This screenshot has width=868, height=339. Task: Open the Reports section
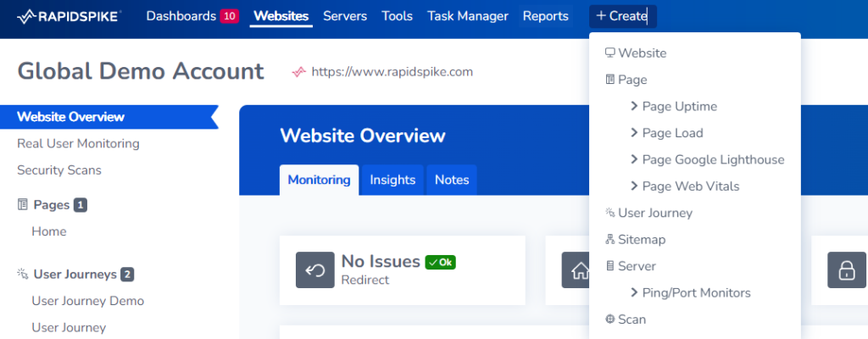tap(546, 16)
